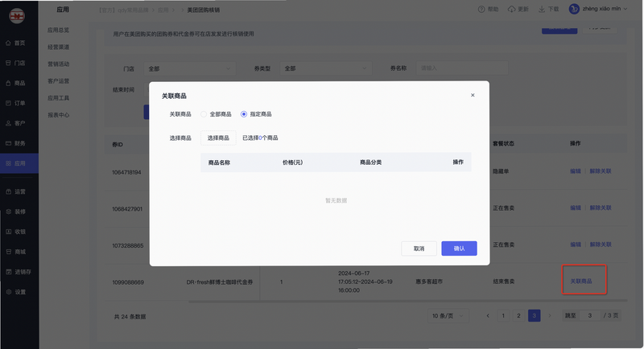Open 应用工具 in the sub-menu

tap(58, 98)
